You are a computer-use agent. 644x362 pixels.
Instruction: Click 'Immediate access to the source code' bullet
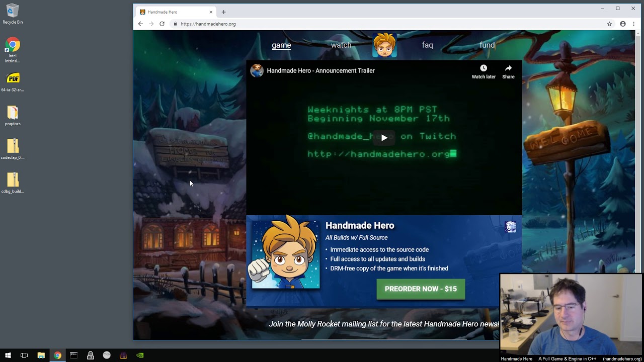[379, 250]
